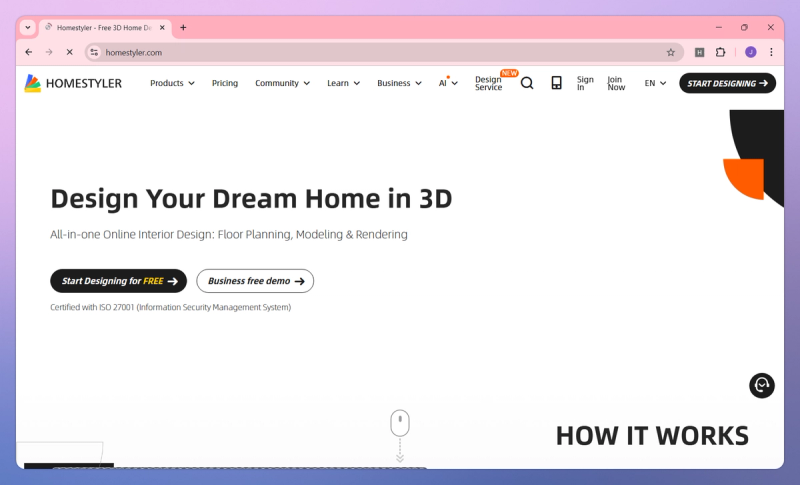Select the Homestyler browser tab
Image resolution: width=800 pixels, height=485 pixels.
pyautogui.click(x=105, y=28)
